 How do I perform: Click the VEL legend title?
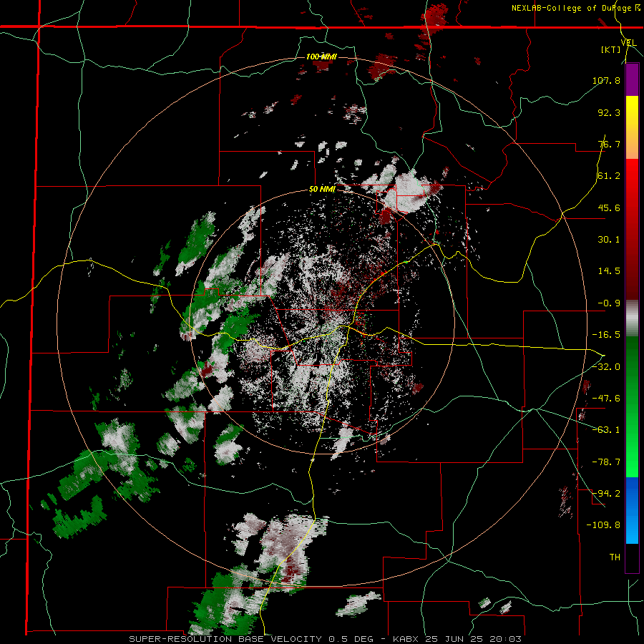[628, 42]
